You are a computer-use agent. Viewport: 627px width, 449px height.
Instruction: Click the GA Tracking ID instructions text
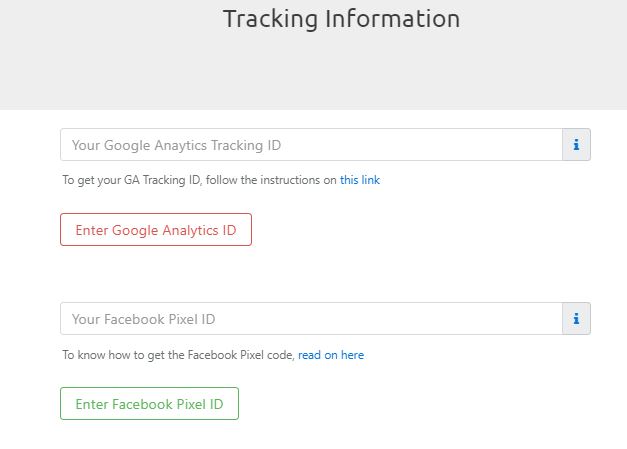[x=221, y=180]
